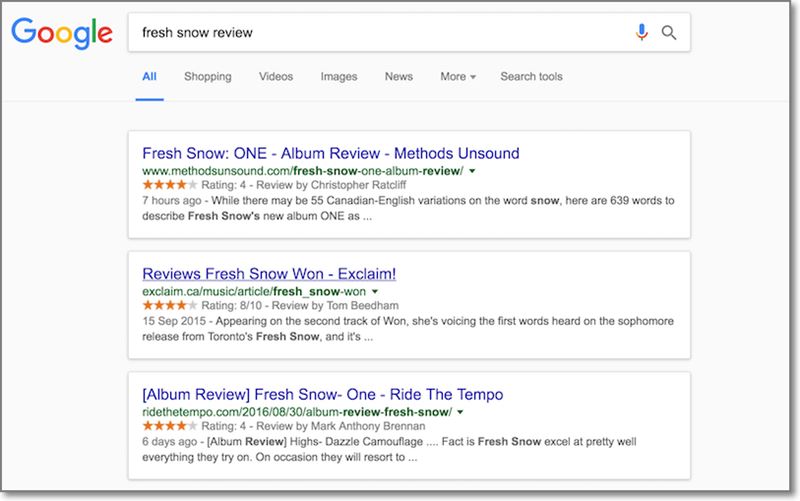800x501 pixels.
Task: Expand dropdown arrow beside ridethetempo.com URL
Action: pyautogui.click(x=460, y=412)
